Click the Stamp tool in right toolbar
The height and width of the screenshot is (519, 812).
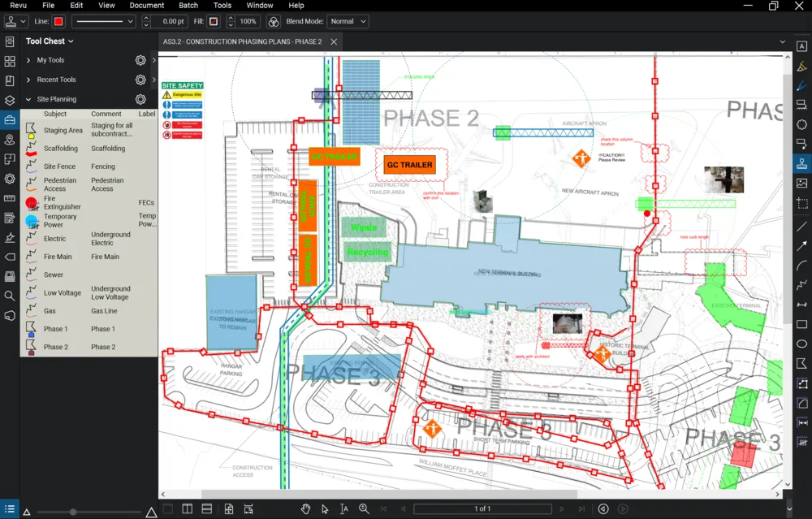click(801, 164)
